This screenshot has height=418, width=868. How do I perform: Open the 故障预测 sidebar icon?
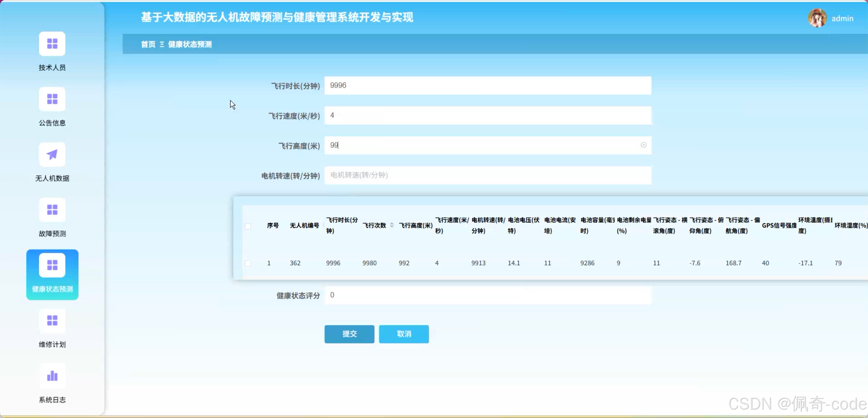52,210
